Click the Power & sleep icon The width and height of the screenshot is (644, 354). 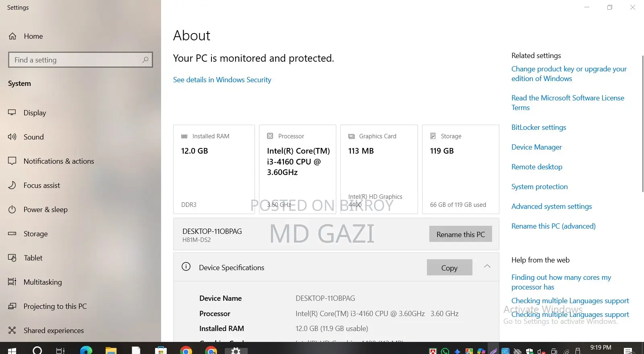click(x=12, y=209)
